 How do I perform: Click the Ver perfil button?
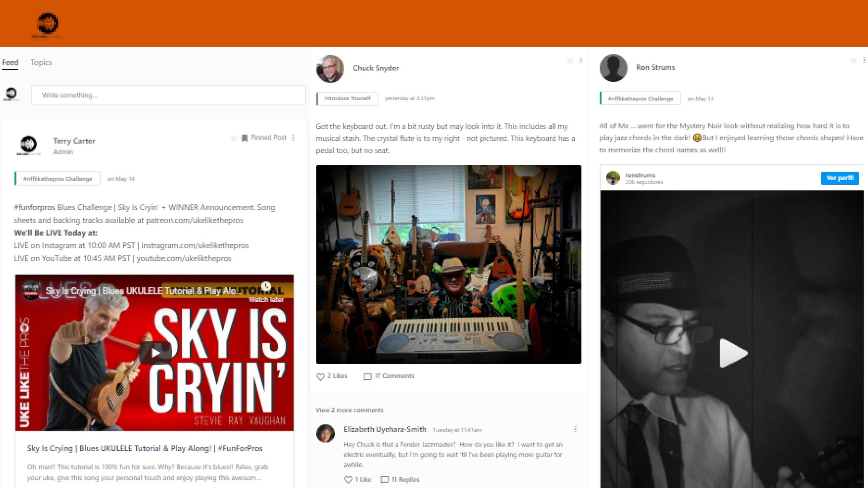tap(840, 178)
